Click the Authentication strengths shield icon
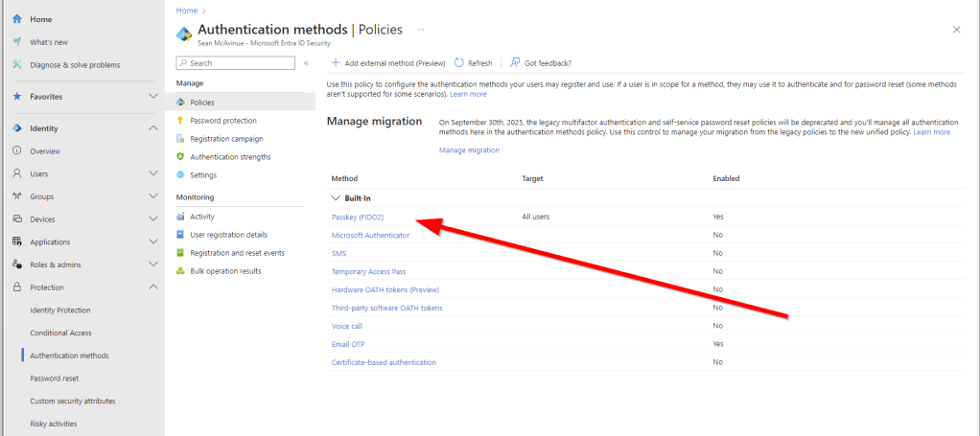Image resolution: width=980 pixels, height=436 pixels. pos(180,157)
